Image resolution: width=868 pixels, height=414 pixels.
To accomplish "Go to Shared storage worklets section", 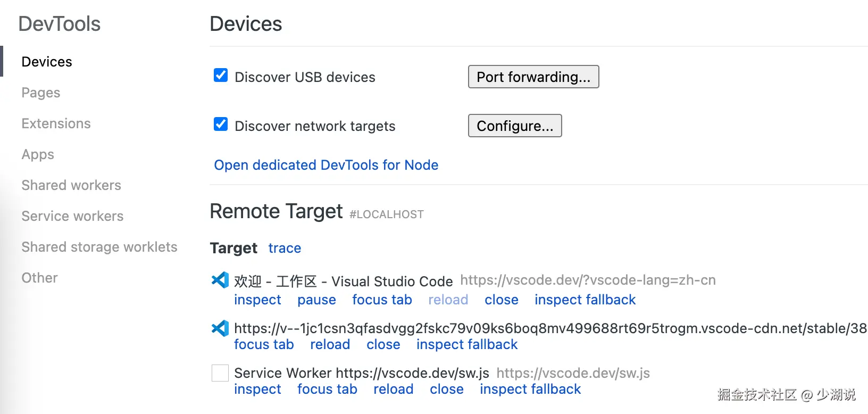I will tap(99, 247).
